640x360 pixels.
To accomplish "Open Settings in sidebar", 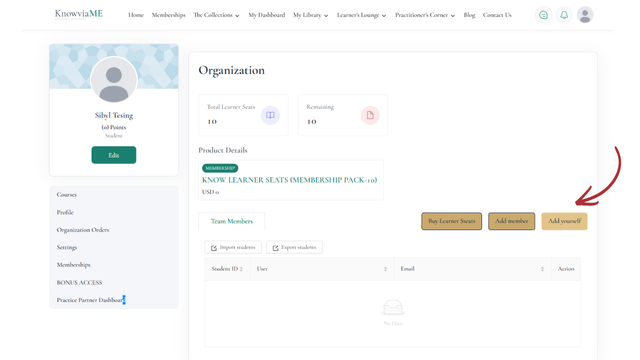I will [x=67, y=247].
